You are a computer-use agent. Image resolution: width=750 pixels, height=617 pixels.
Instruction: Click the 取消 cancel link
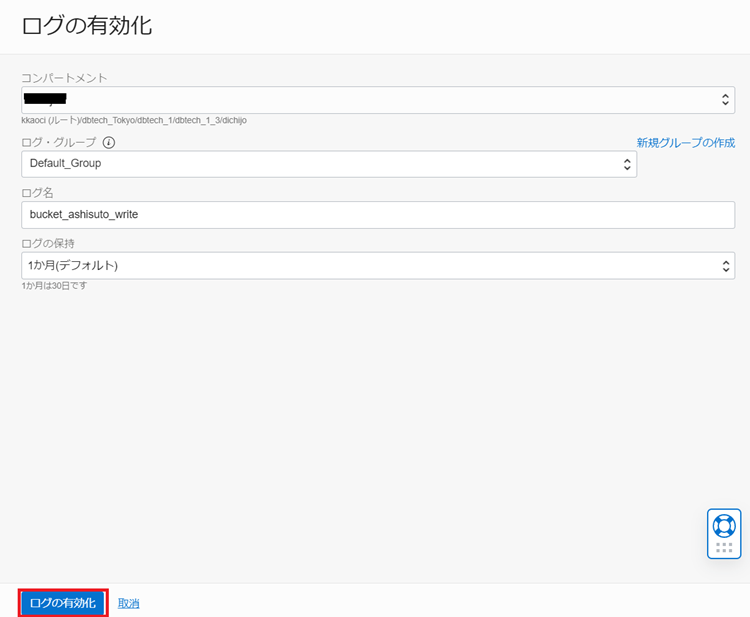pos(129,603)
